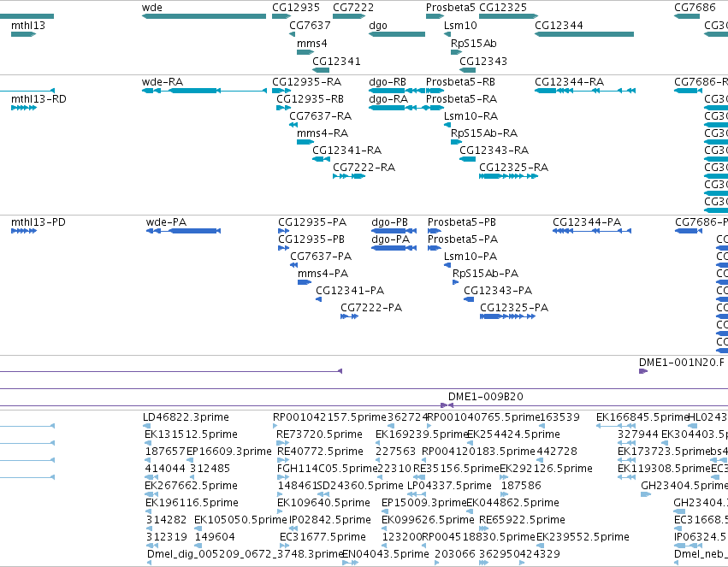728x567 pixels.
Task: Select the DME1-001N20.F BAC end label
Action: pyautogui.click(x=681, y=363)
